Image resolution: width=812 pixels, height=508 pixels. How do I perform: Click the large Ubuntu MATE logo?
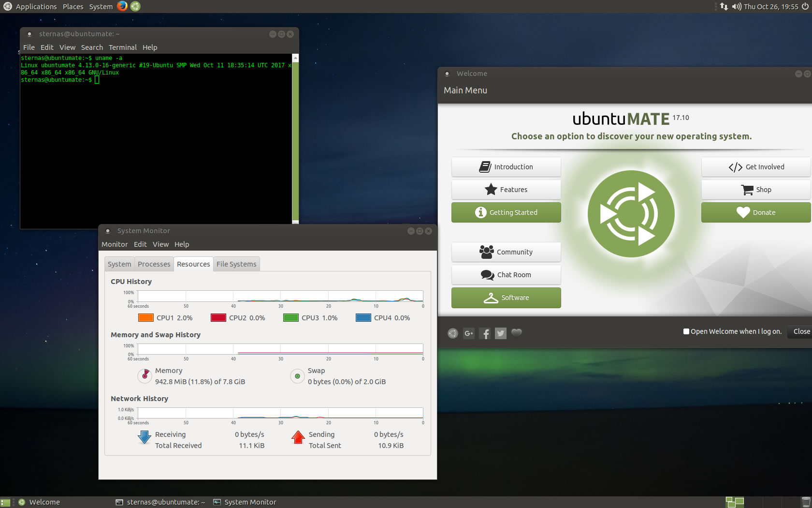tap(631, 213)
